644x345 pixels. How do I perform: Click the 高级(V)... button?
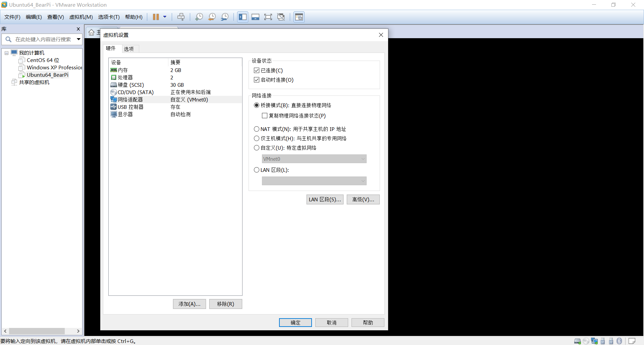[x=363, y=199]
